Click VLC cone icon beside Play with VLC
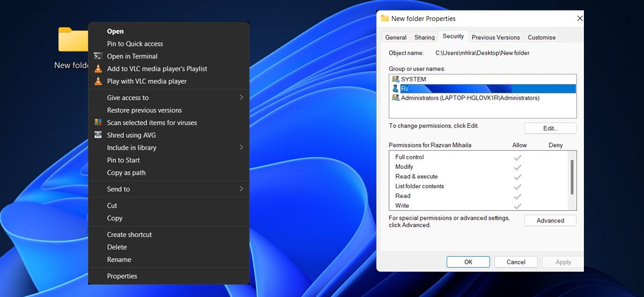 tap(98, 81)
